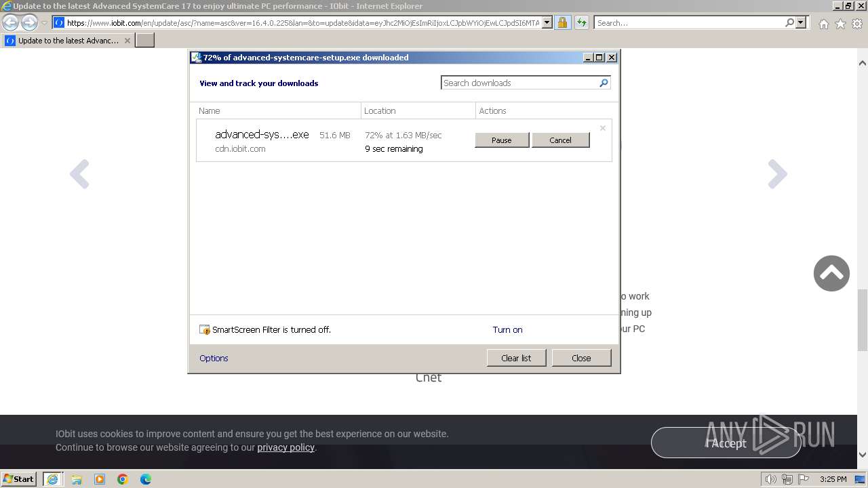868x488 pixels.
Task: Click the refresh/compatibility icon beside lock
Action: click(581, 22)
